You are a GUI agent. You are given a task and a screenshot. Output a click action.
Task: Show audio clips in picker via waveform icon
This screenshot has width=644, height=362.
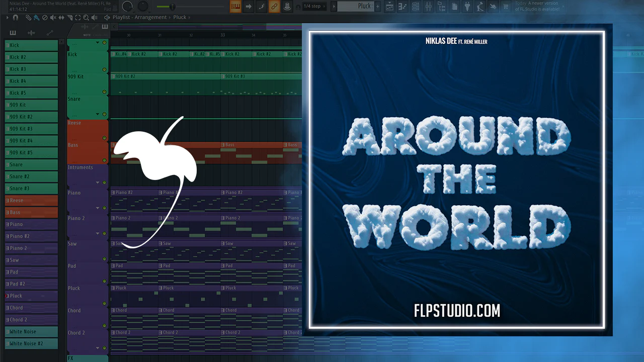pos(31,33)
